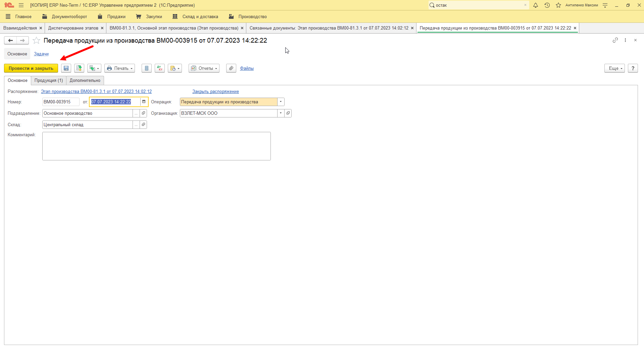Screen dimensions: 644x348
Task: Open the Производство section menu
Action: [247, 16]
